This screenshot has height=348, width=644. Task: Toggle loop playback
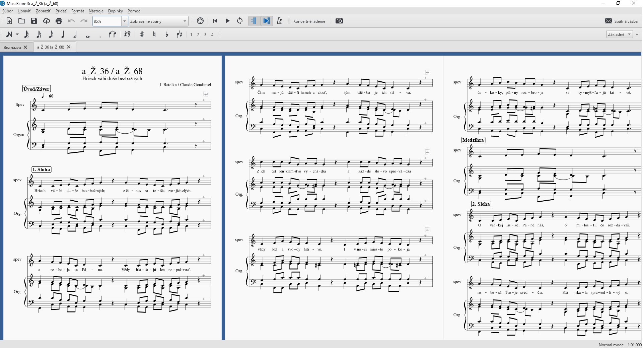(240, 21)
